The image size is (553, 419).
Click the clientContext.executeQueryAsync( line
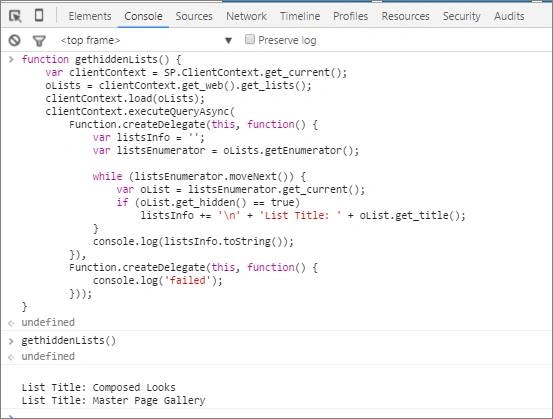click(x=140, y=111)
